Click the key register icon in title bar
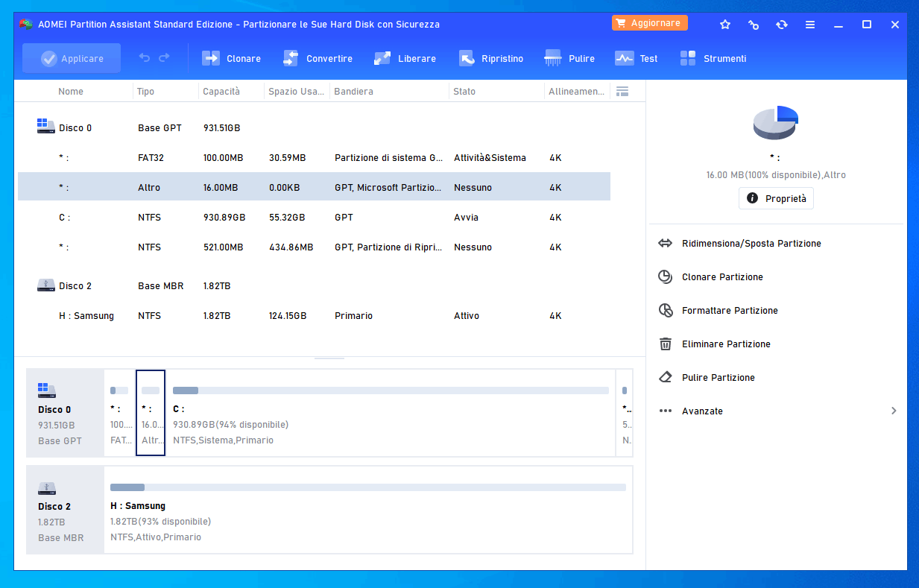 (x=754, y=25)
